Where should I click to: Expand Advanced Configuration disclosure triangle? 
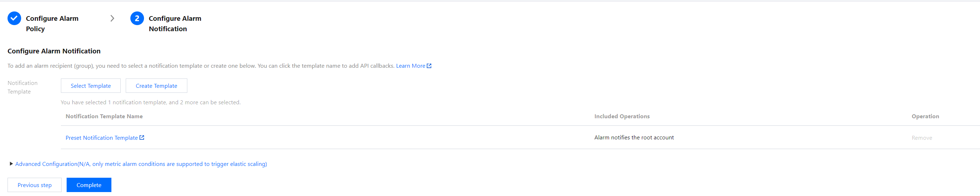pyautogui.click(x=11, y=164)
